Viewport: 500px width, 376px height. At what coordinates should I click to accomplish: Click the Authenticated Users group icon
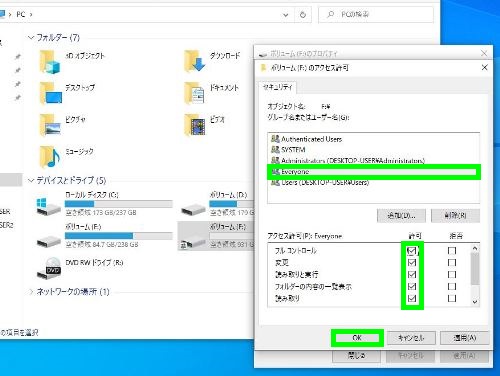[x=275, y=139]
